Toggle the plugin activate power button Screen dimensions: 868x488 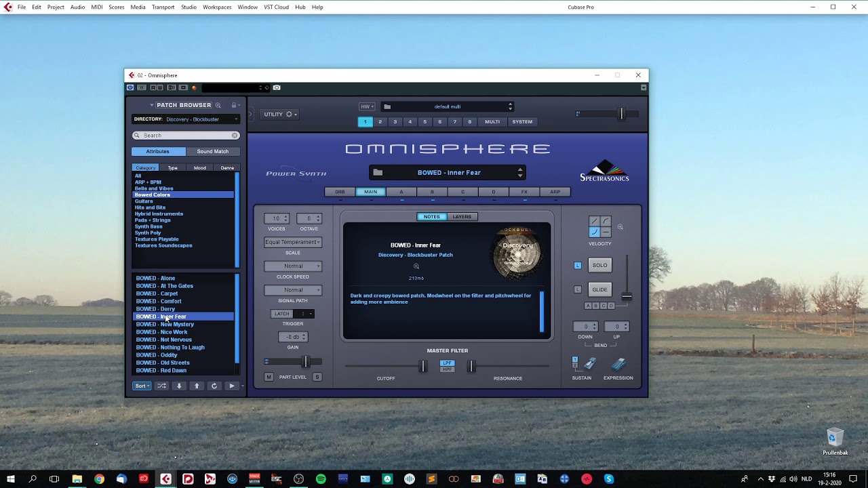(x=130, y=87)
